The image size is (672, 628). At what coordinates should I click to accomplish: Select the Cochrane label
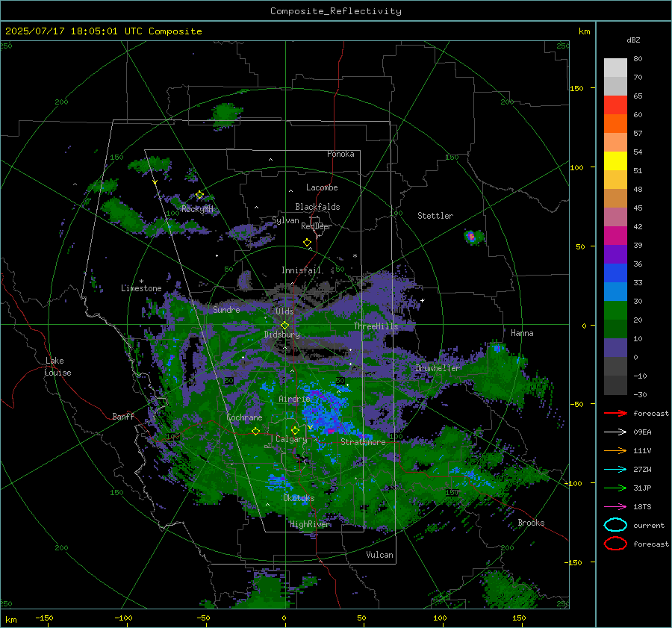pyautogui.click(x=244, y=417)
